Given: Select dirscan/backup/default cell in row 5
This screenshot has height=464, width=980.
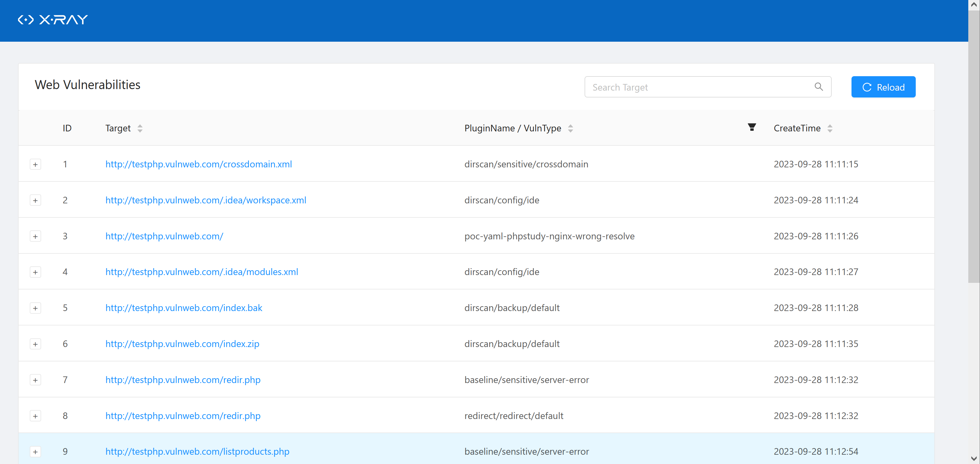Looking at the screenshot, I should coord(512,308).
